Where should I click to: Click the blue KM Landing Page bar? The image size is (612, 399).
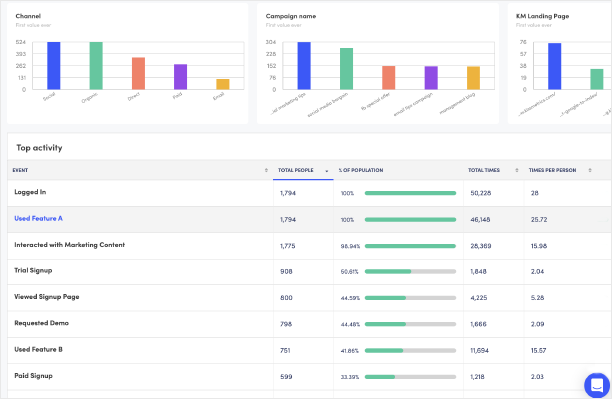(555, 66)
